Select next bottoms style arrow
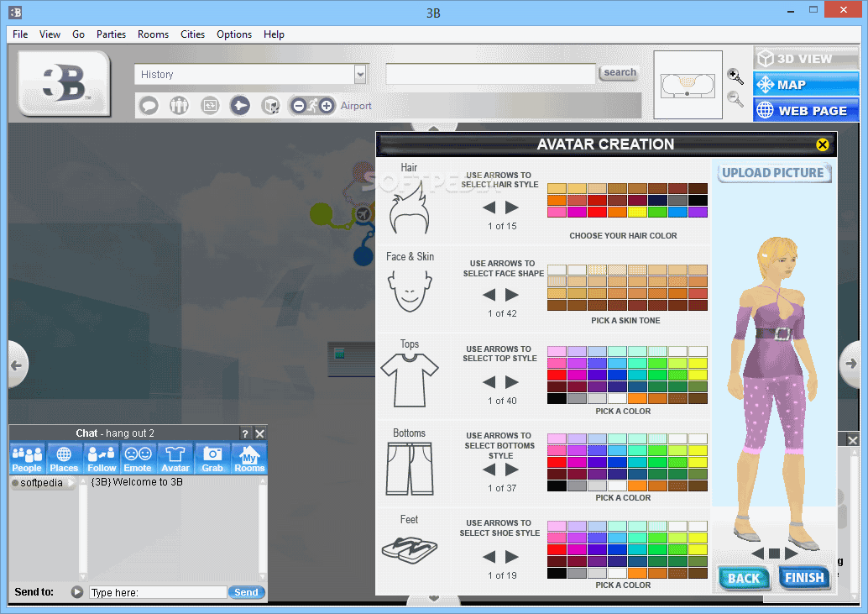 [512, 470]
